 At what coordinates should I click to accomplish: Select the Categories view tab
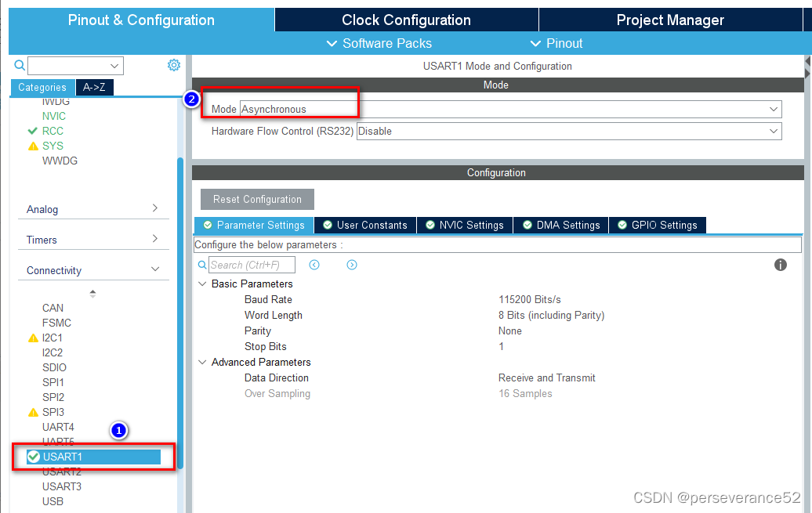tap(42, 87)
